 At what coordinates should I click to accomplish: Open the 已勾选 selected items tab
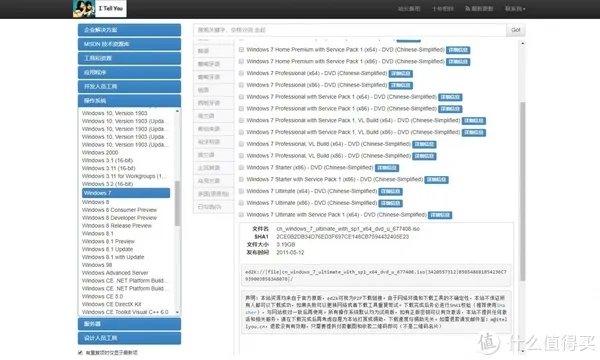coord(214,207)
